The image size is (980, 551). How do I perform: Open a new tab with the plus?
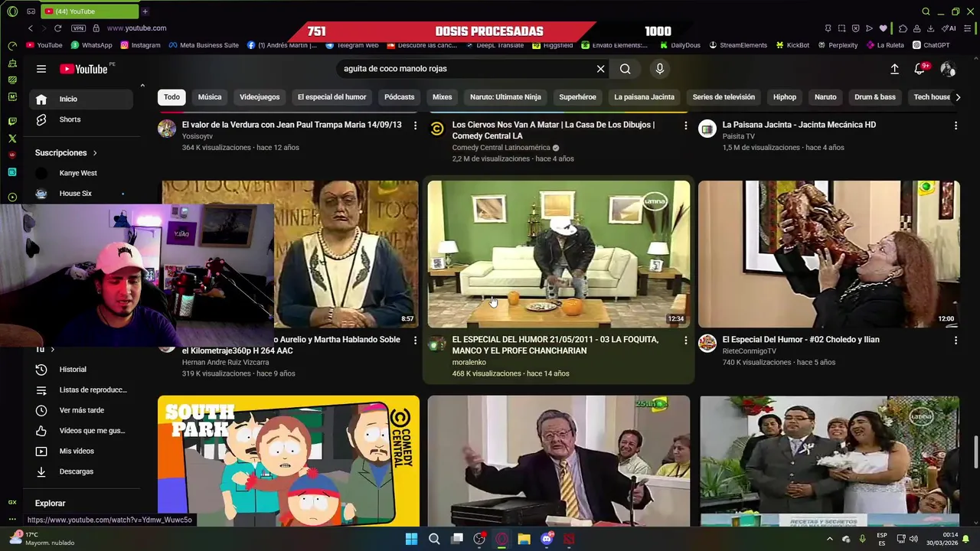pyautogui.click(x=145, y=11)
